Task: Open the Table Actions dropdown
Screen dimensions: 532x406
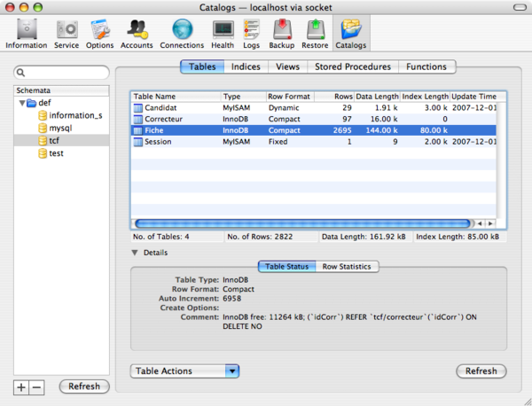Action: [185, 371]
